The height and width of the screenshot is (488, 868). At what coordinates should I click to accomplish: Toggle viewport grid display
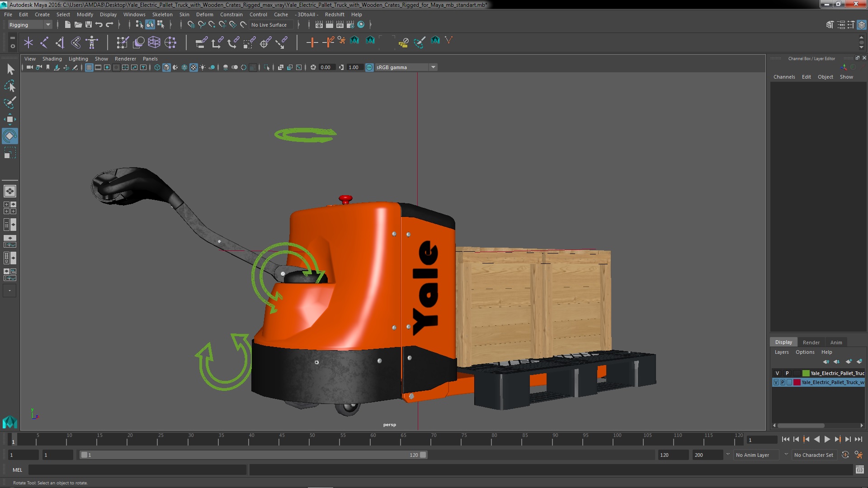click(89, 67)
